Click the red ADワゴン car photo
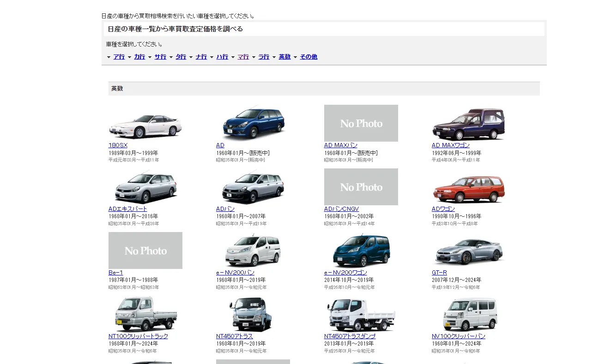 point(469,187)
